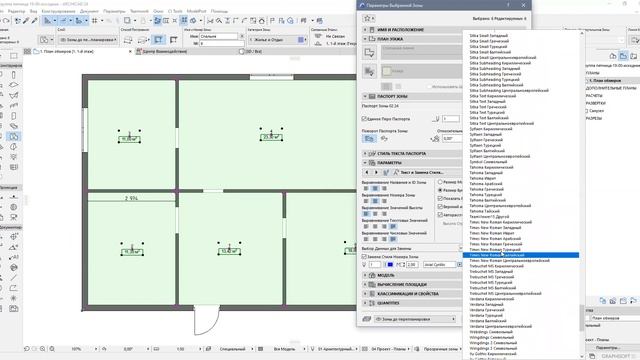Select font 'Times New Roman Кириллический'
Screen dimensions: 640x360
point(501,222)
